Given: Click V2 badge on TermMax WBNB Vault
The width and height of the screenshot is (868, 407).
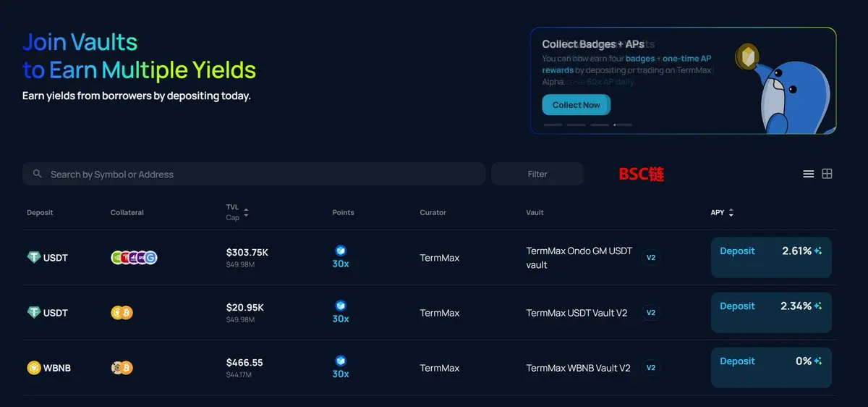Looking at the screenshot, I should pos(650,368).
